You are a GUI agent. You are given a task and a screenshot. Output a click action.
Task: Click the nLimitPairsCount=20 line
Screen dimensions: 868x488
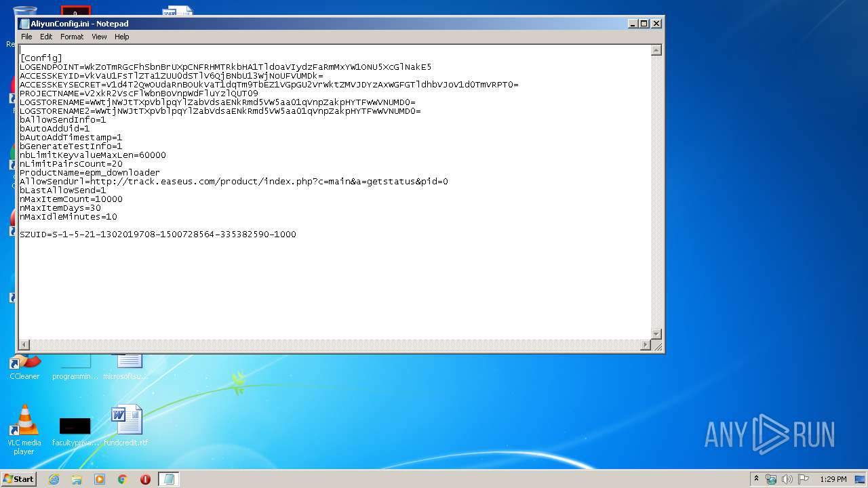(x=71, y=164)
